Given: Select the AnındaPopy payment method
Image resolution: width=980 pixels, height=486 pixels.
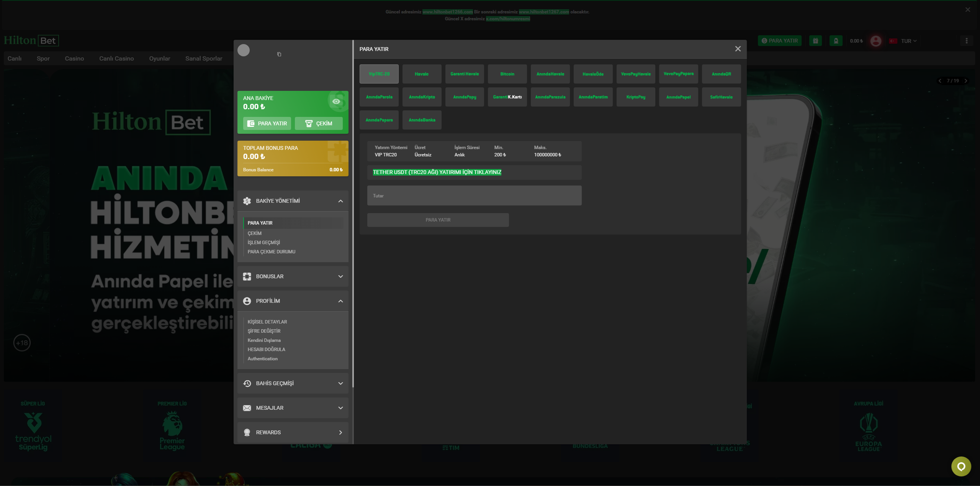Looking at the screenshot, I should pos(465,97).
